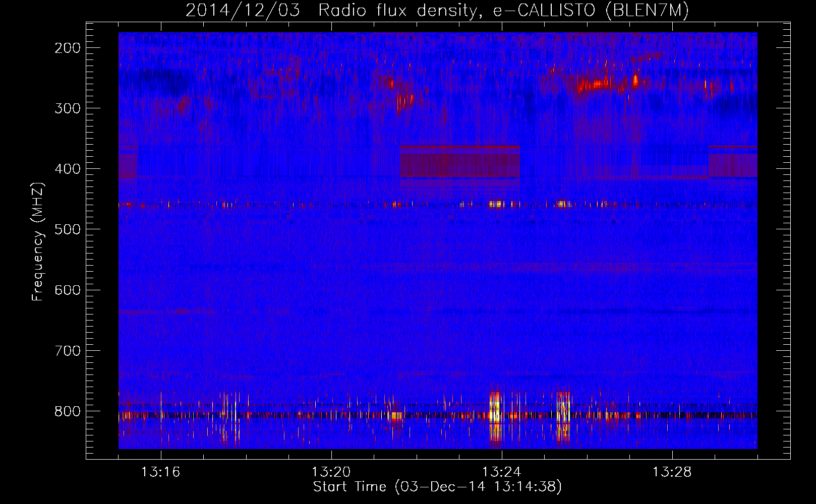Click the 13:16 time tick label
This screenshot has height=504, width=816.
(x=160, y=472)
